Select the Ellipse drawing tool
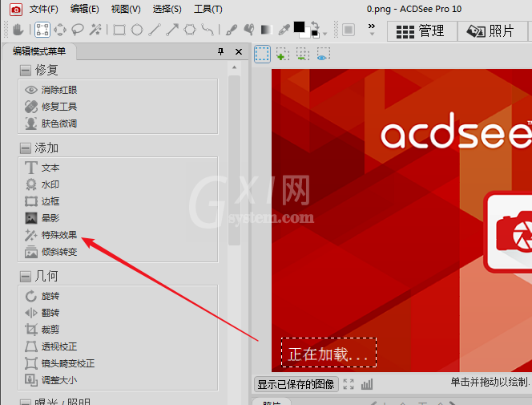The width and height of the screenshot is (532, 405). (137, 30)
